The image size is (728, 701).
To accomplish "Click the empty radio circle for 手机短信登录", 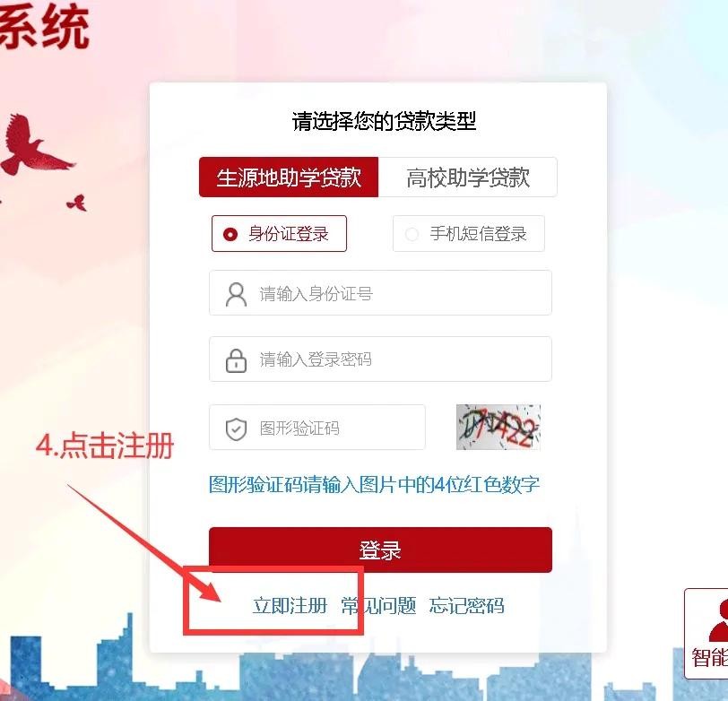I will click(412, 234).
